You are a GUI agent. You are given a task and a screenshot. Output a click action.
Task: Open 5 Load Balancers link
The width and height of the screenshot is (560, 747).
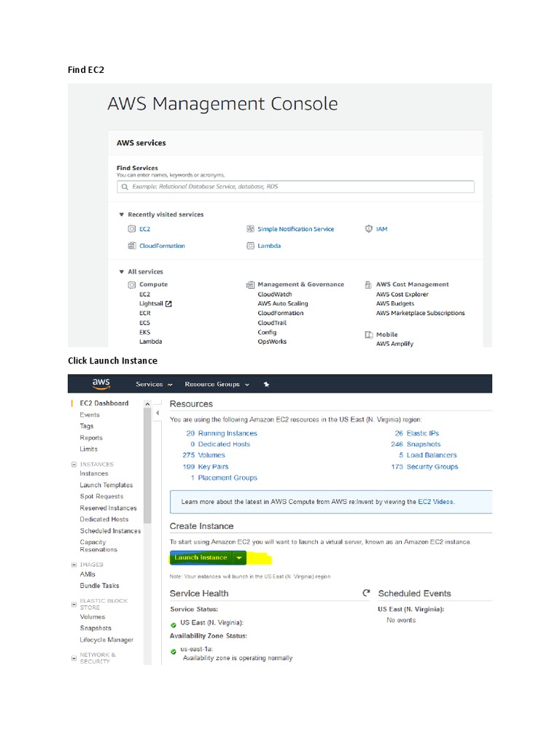tap(427, 455)
